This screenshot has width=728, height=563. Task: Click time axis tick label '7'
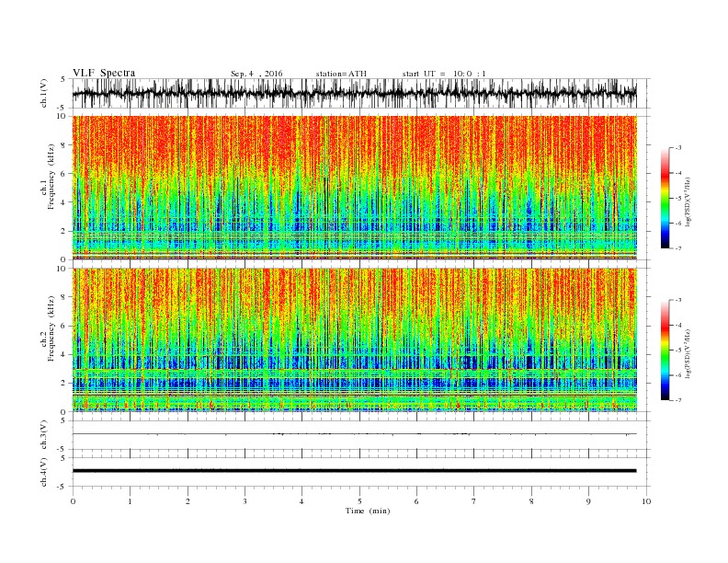474,501
